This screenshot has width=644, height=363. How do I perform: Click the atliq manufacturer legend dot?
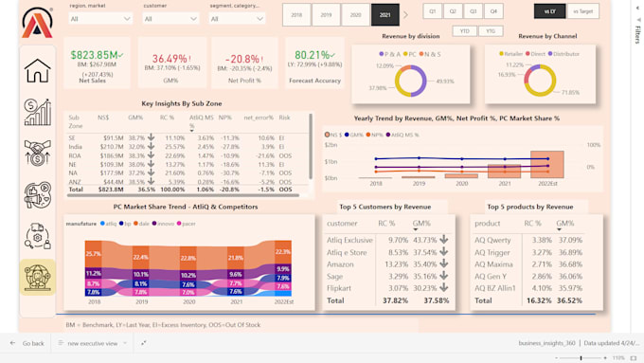point(102,224)
